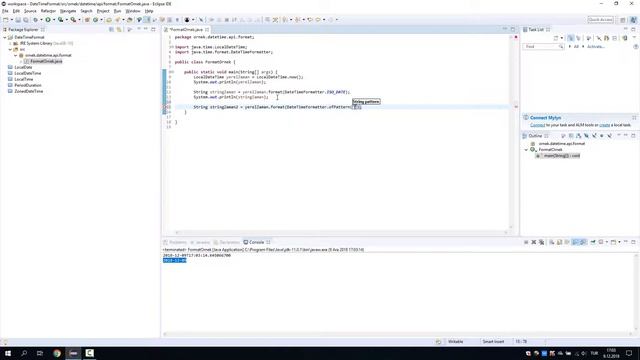640x360 pixels.
Task: Click the Connect link under Connect Mylyn
Action: [537, 125]
